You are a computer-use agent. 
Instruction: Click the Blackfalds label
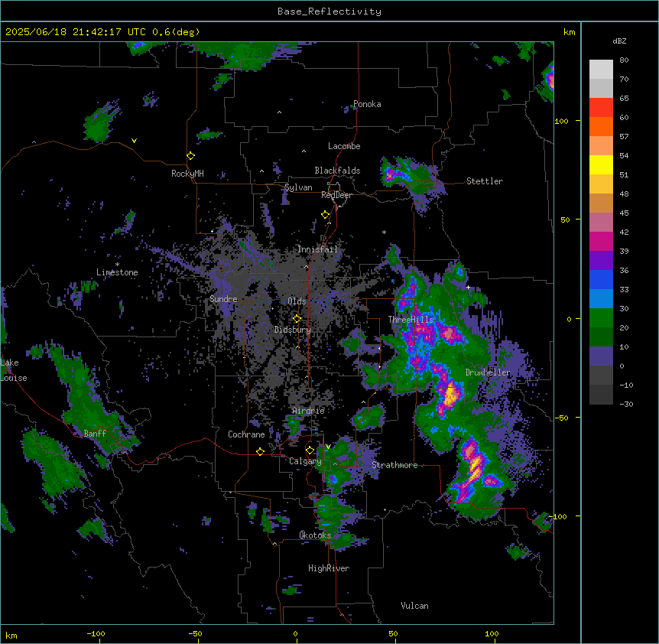(337, 171)
